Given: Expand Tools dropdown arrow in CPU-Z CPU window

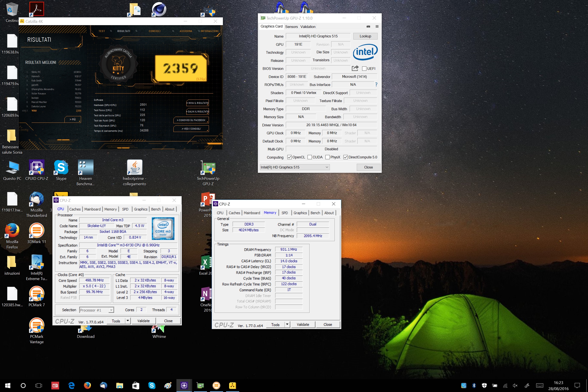Looking at the screenshot, I should pos(128,321).
